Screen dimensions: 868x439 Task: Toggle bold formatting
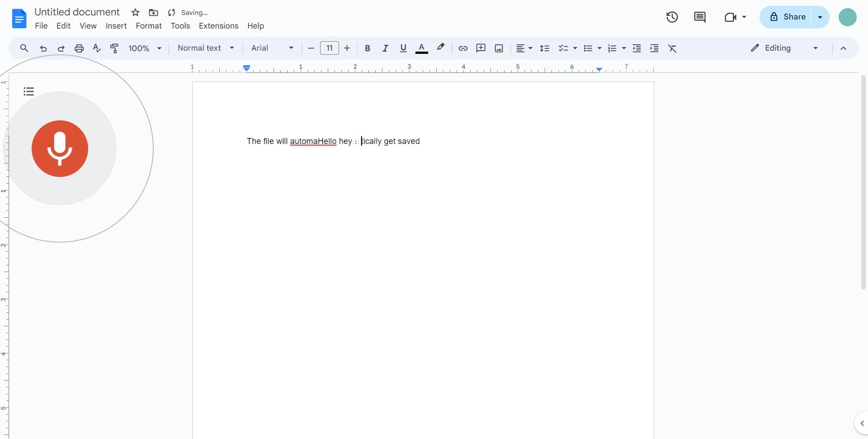tap(368, 48)
